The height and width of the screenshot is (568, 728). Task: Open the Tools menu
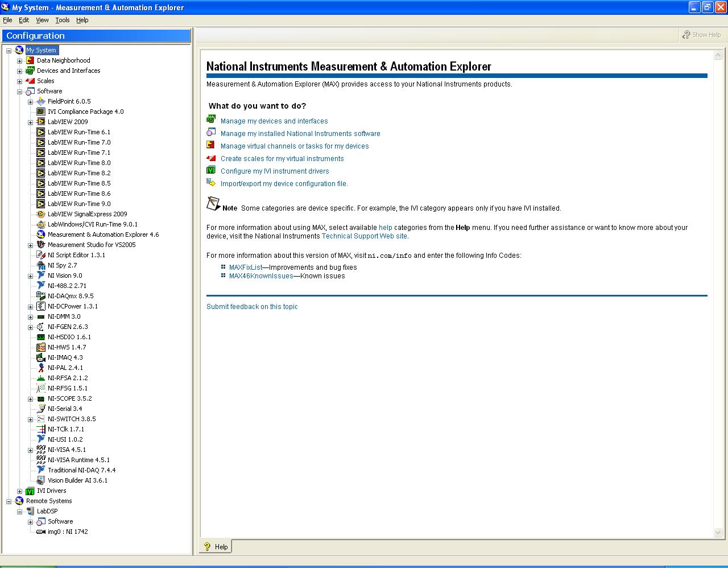click(63, 20)
